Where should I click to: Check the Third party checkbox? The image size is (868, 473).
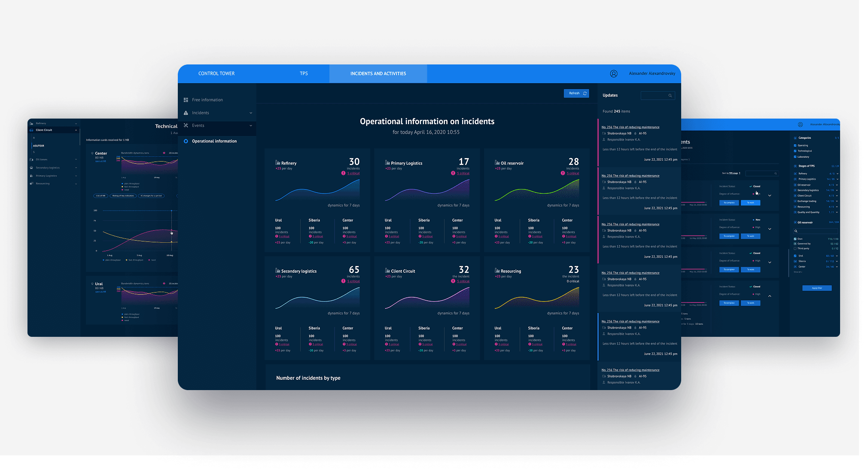coord(795,248)
